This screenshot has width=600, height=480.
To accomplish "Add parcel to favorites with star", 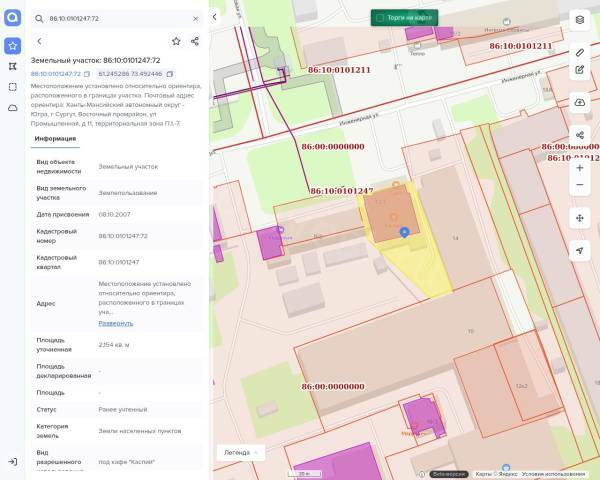I will [x=176, y=41].
